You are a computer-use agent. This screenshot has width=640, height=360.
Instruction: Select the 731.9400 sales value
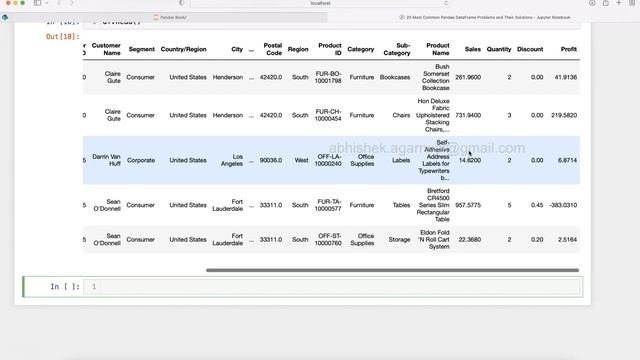468,115
